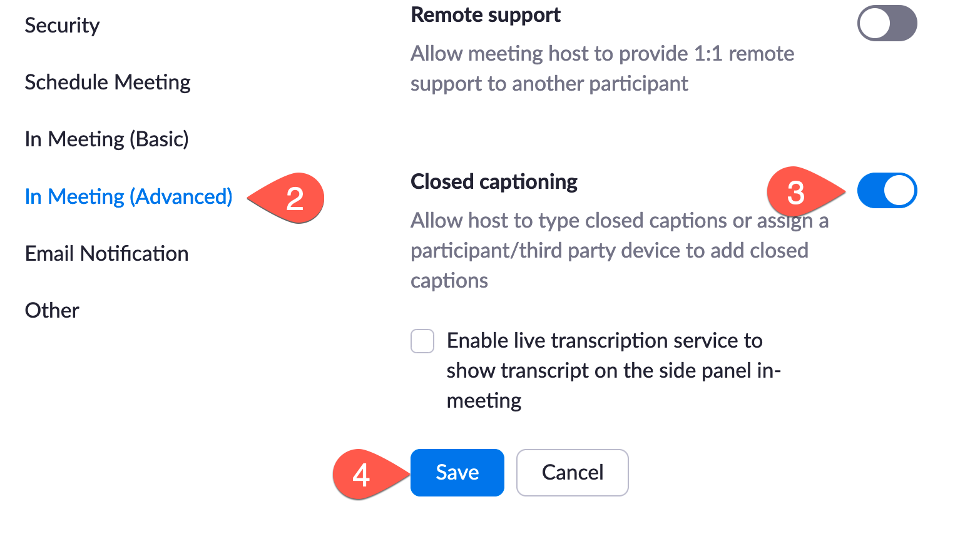Click the Remote support heading

(485, 14)
